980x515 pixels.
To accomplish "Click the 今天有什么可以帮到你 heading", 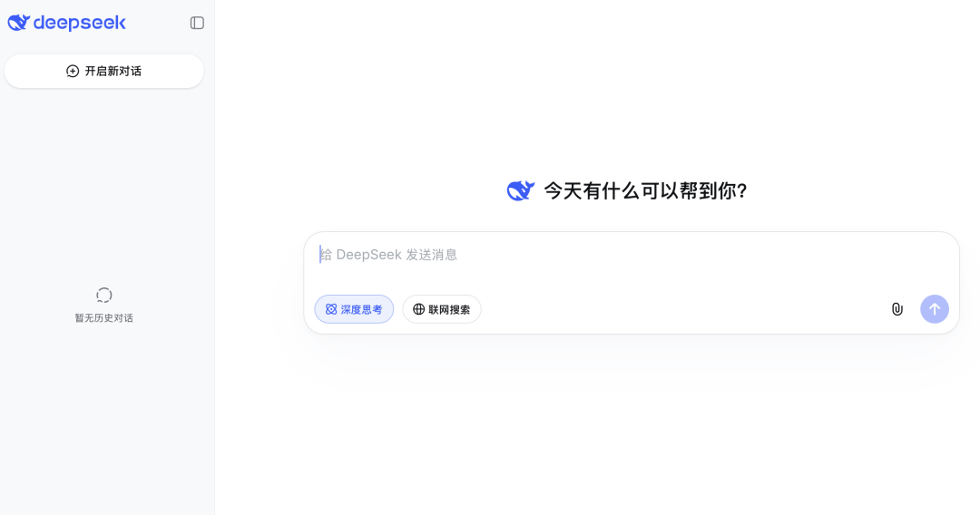I will [x=646, y=190].
